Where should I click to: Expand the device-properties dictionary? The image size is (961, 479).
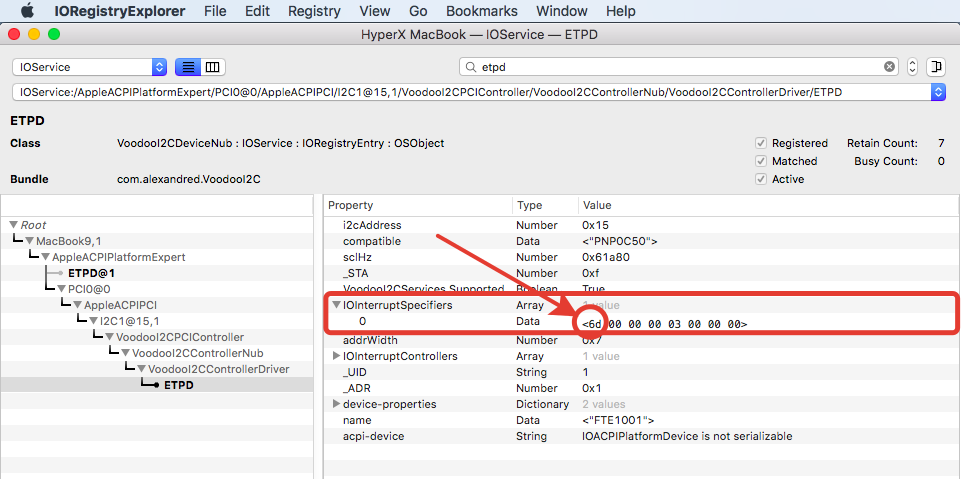tap(336, 404)
